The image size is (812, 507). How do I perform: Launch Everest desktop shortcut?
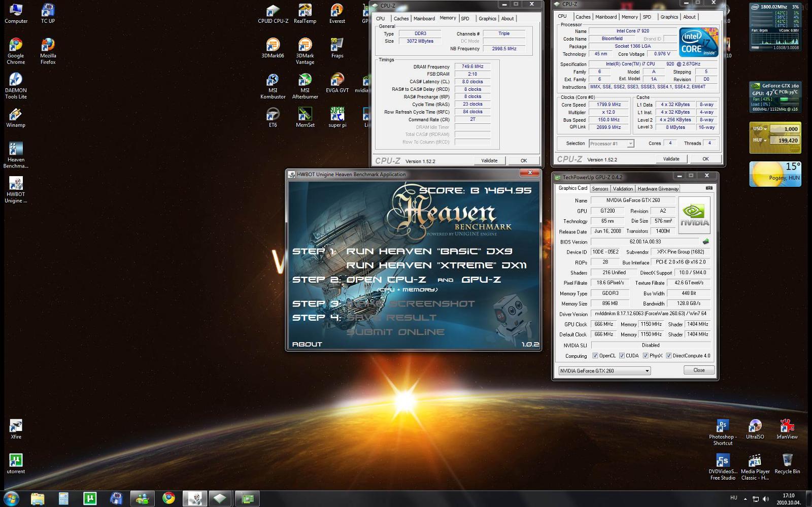pyautogui.click(x=337, y=14)
